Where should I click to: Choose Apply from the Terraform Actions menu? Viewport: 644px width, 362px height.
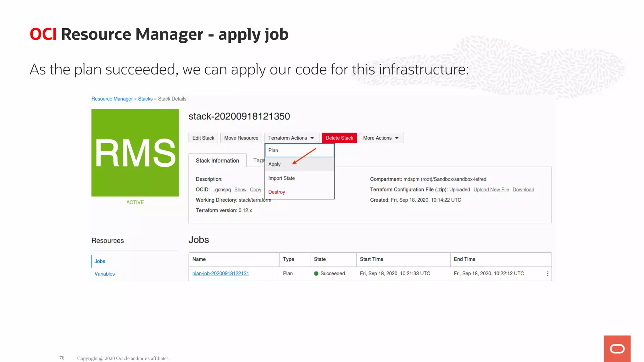299,164
